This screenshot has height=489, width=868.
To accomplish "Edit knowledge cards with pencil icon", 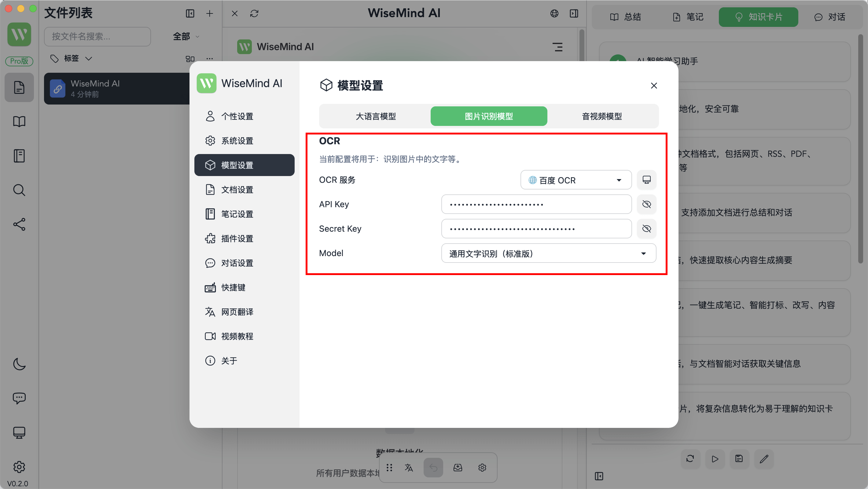I will (763, 459).
